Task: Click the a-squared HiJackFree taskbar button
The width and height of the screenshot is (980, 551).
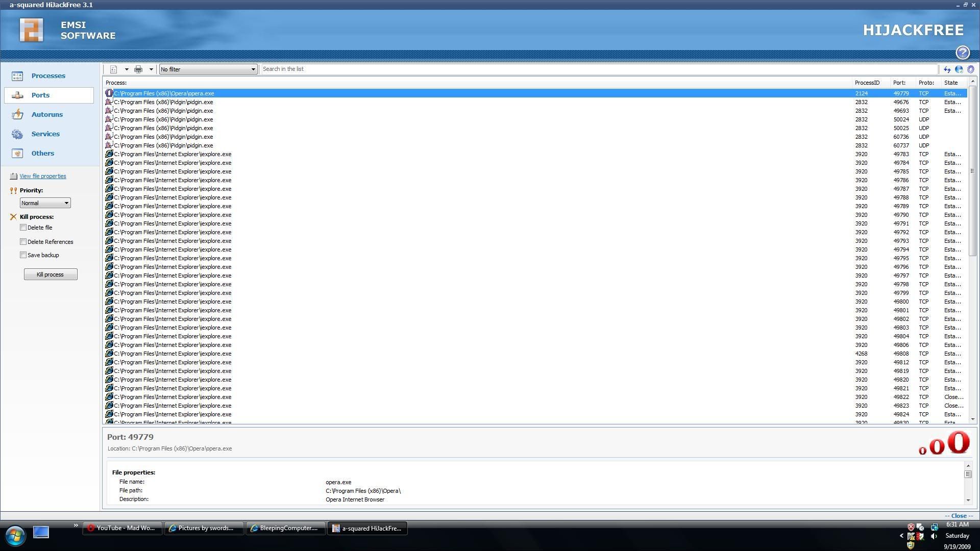Action: pos(367,529)
